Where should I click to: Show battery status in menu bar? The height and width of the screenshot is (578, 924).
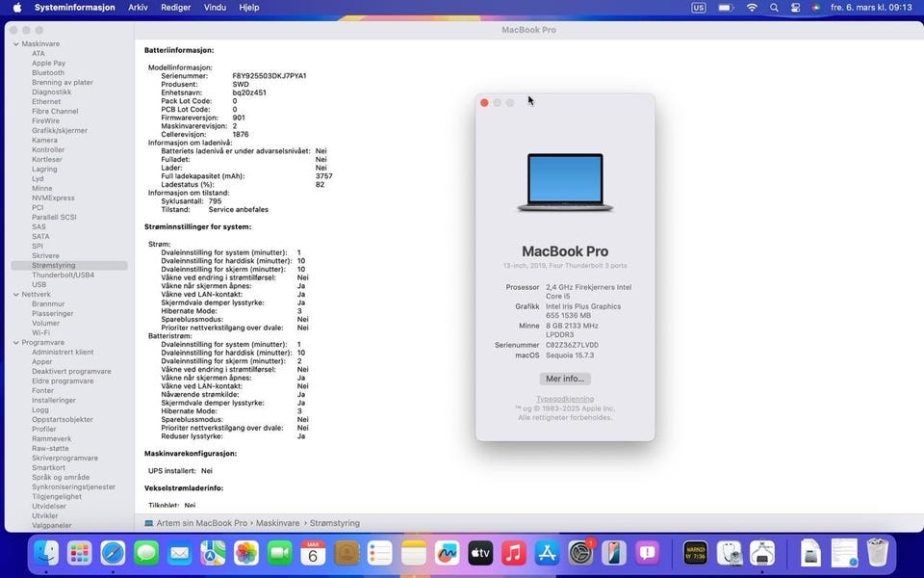pyautogui.click(x=726, y=8)
